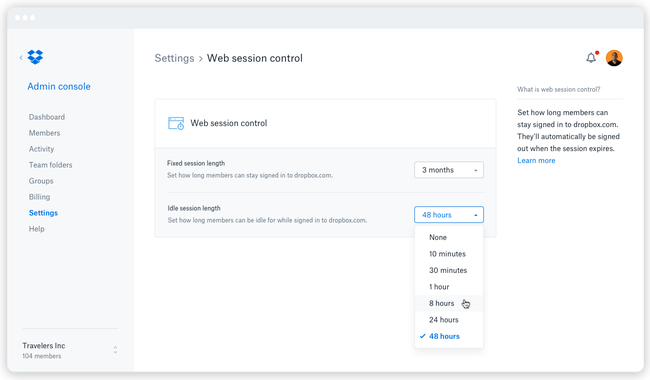Follow the Learn more link
The height and width of the screenshot is (380, 650).
click(x=536, y=160)
